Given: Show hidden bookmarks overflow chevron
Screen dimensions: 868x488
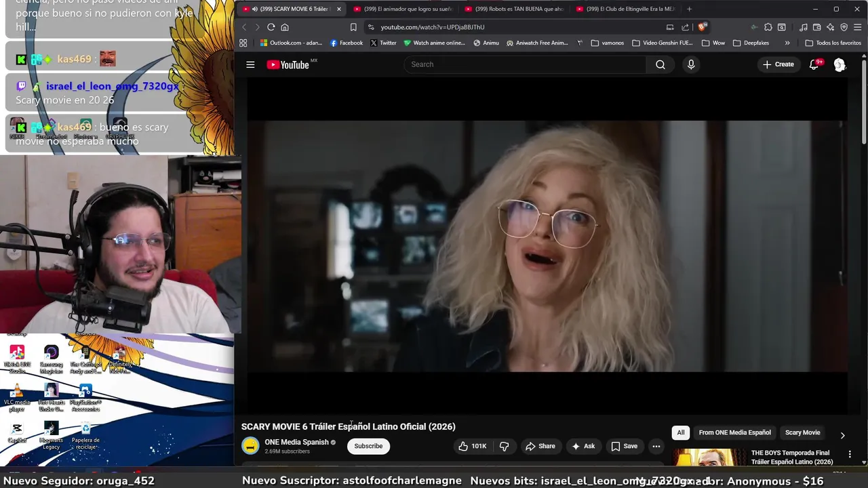Looking at the screenshot, I should [x=787, y=43].
